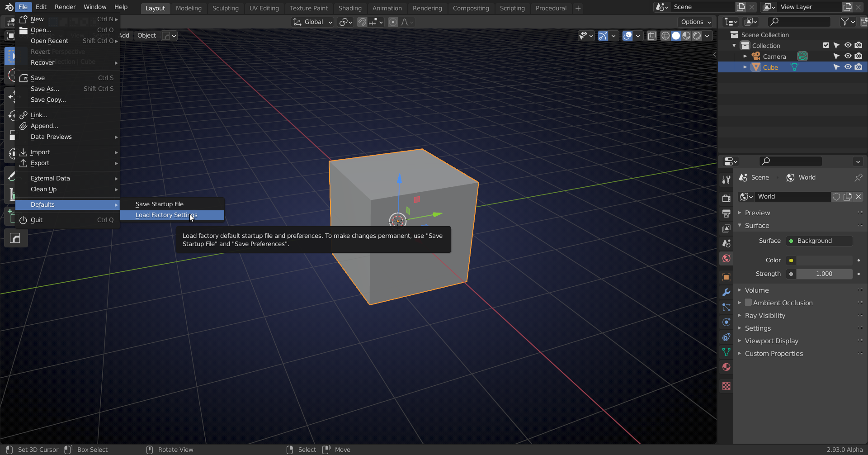The height and width of the screenshot is (455, 868).
Task: Expand the Camera item in outliner
Action: [x=745, y=56]
